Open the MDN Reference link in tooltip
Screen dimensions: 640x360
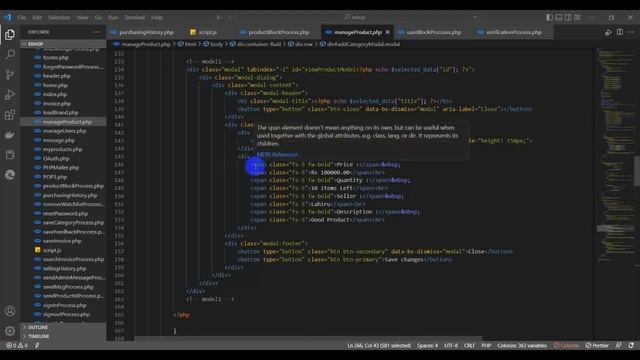[x=277, y=155]
